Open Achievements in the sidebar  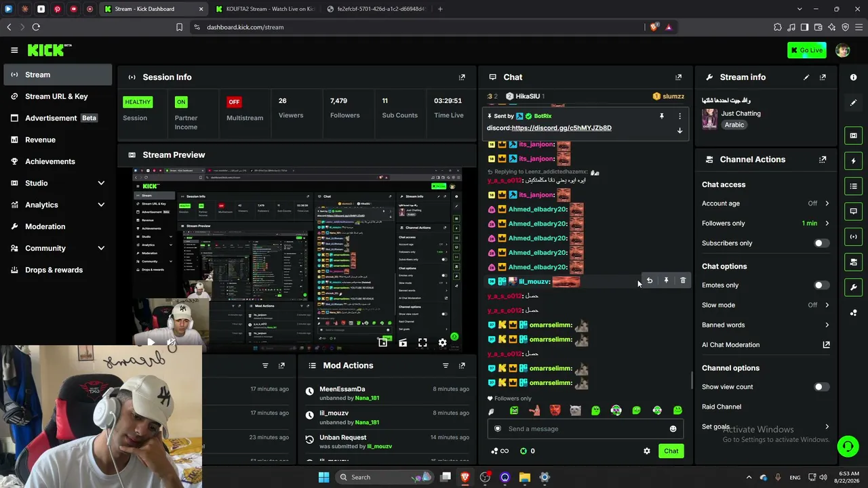58,161
